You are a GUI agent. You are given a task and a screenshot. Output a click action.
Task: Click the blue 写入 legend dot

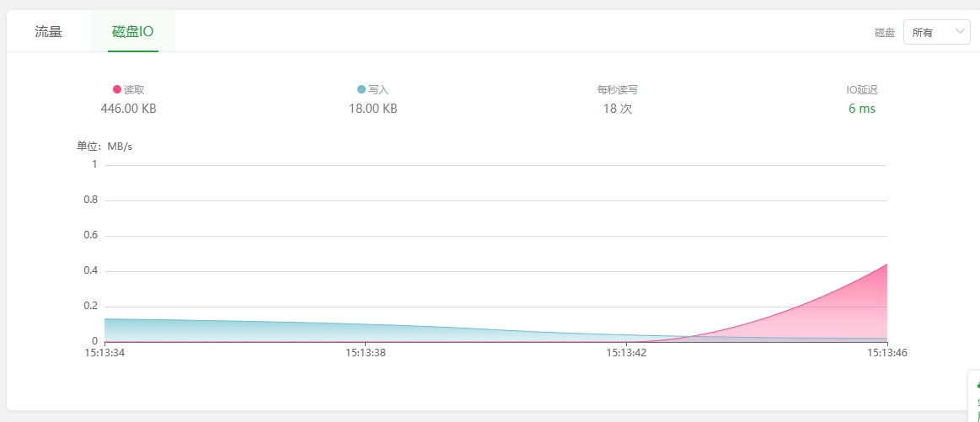point(361,89)
